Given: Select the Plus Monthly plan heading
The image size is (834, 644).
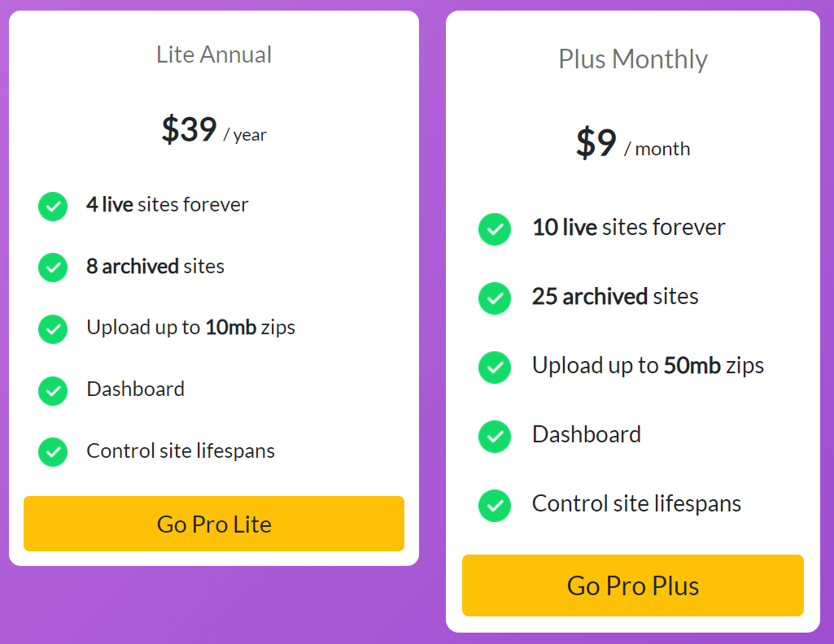Looking at the screenshot, I should coord(633,59).
